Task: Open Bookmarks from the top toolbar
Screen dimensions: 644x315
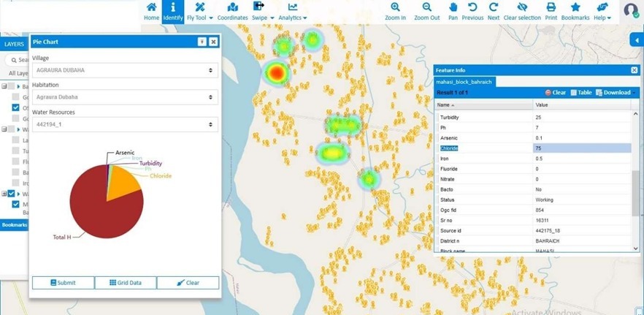Action: tap(575, 12)
